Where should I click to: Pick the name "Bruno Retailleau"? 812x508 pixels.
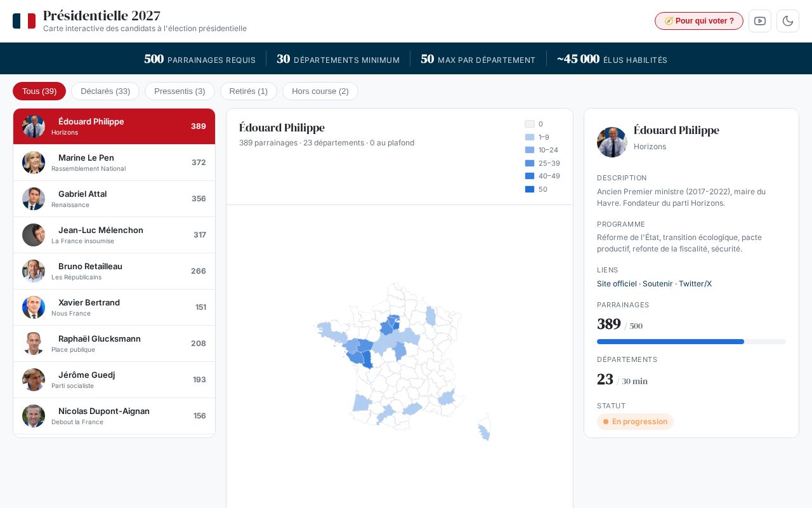click(90, 266)
